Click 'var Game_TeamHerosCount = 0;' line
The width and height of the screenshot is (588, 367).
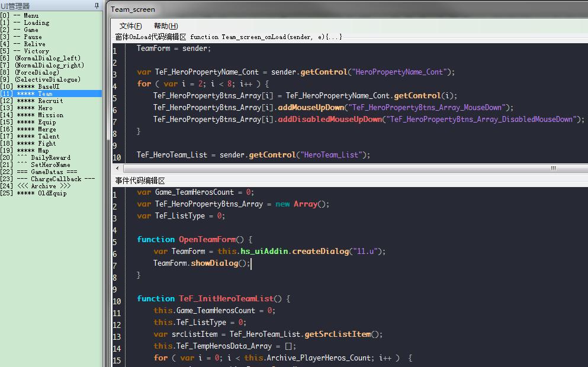[x=195, y=192]
